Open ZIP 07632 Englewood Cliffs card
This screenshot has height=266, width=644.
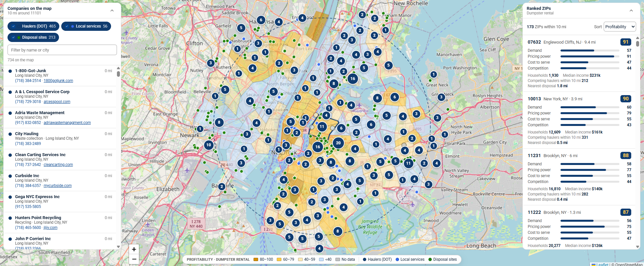click(x=579, y=63)
